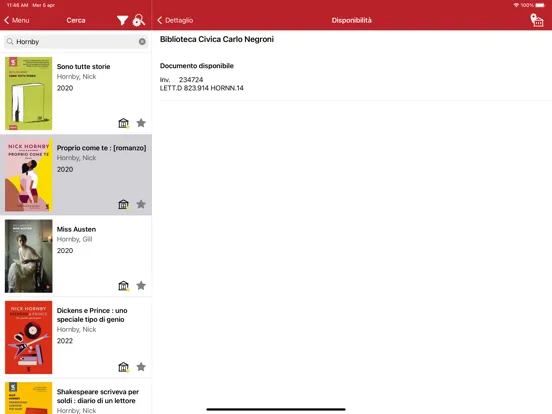This screenshot has height=414, width=552.
Task: Click year 2022 on Dickens e Prince
Action: pos(65,341)
